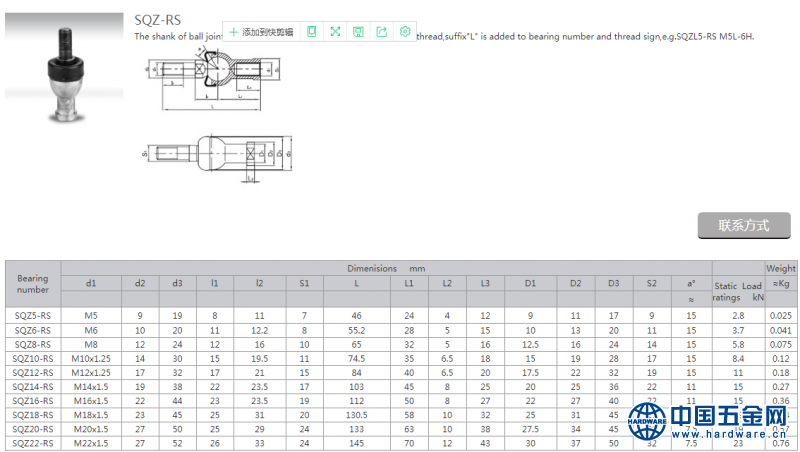This screenshot has width=800, height=452.
Task: Click the Bearing number column header
Action: point(33,284)
